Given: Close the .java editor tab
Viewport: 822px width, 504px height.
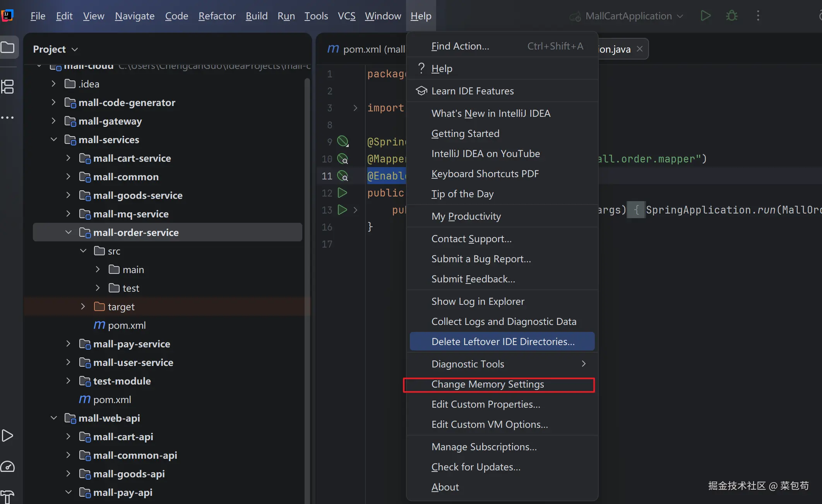Looking at the screenshot, I should [x=640, y=49].
